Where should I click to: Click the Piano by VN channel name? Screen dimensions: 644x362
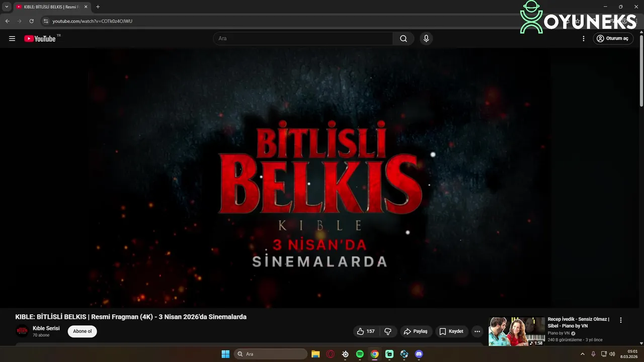558,333
